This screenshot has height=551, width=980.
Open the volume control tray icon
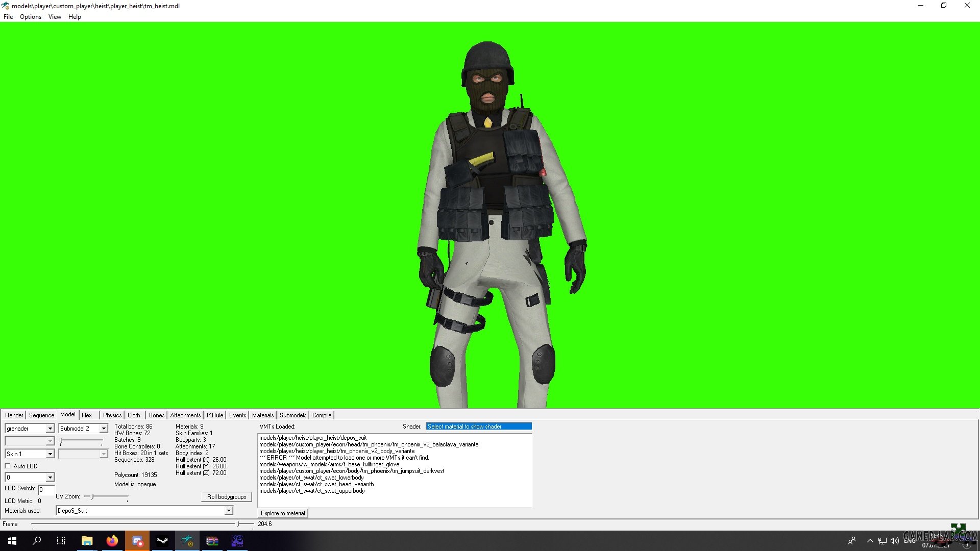point(894,541)
